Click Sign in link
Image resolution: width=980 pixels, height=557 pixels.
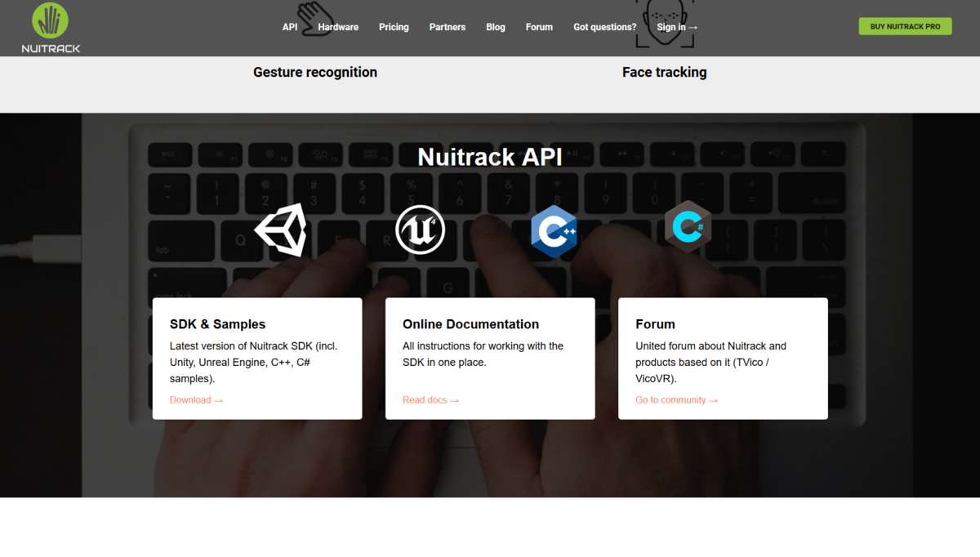pos(677,27)
